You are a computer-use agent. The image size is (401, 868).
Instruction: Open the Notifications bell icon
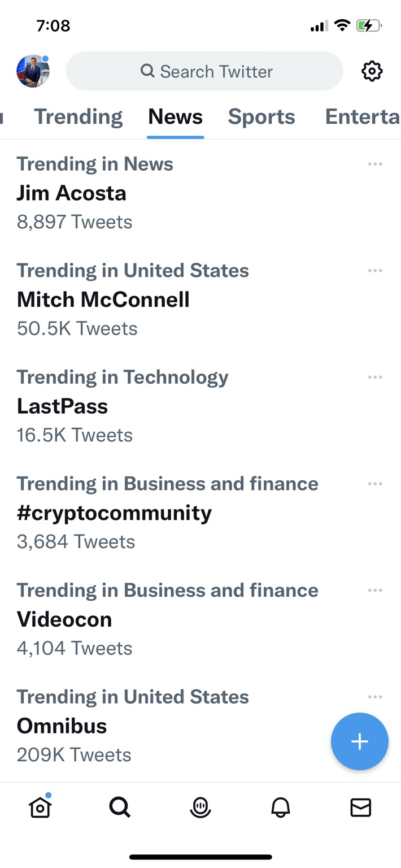pyautogui.click(x=280, y=808)
